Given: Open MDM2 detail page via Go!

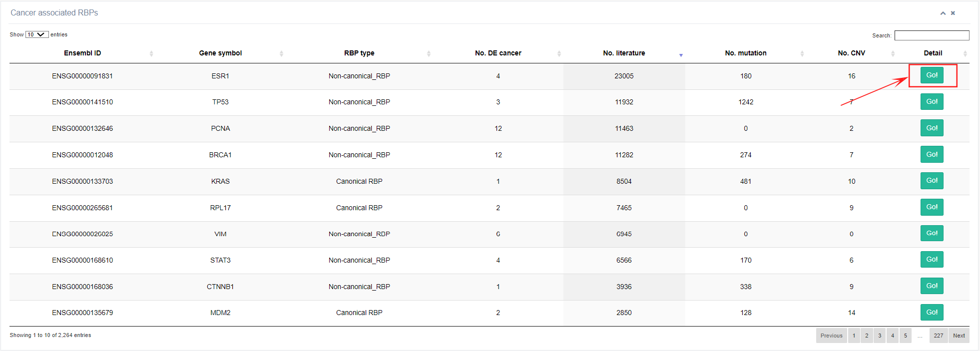Looking at the screenshot, I should (x=932, y=313).
